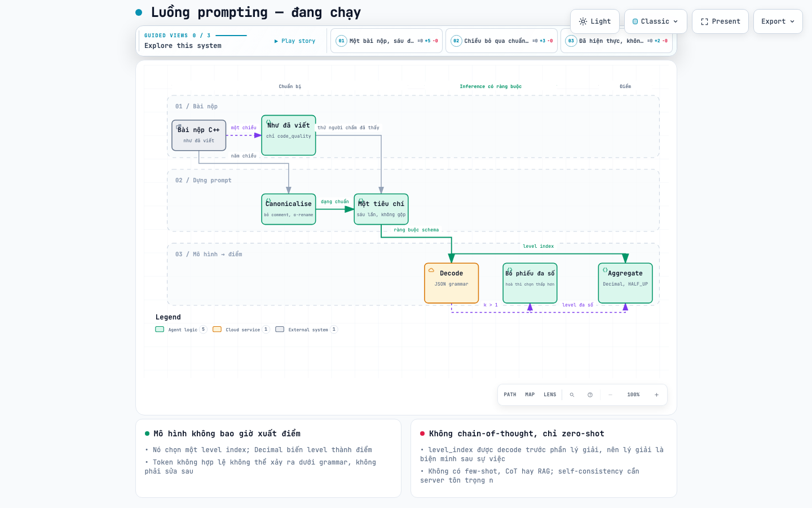This screenshot has height=508, width=812.
Task: Click the search magnifier icon
Action: click(572, 395)
